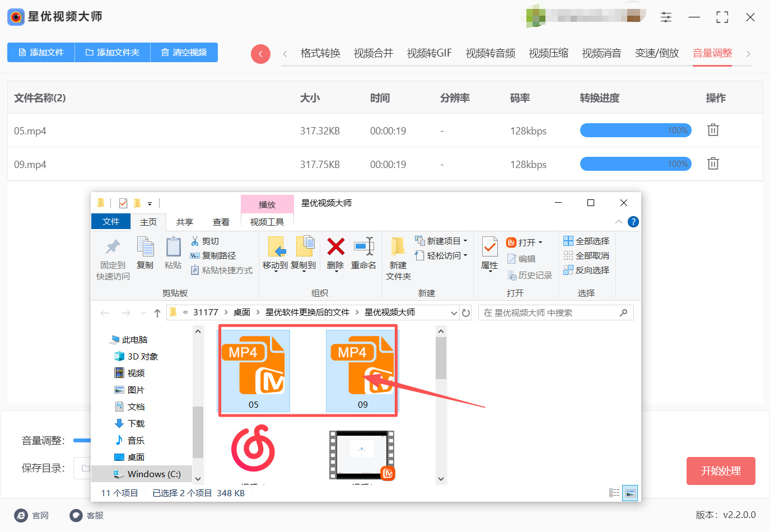Click Explorer up-directory arrow
The width and height of the screenshot is (770, 532).
click(x=157, y=313)
